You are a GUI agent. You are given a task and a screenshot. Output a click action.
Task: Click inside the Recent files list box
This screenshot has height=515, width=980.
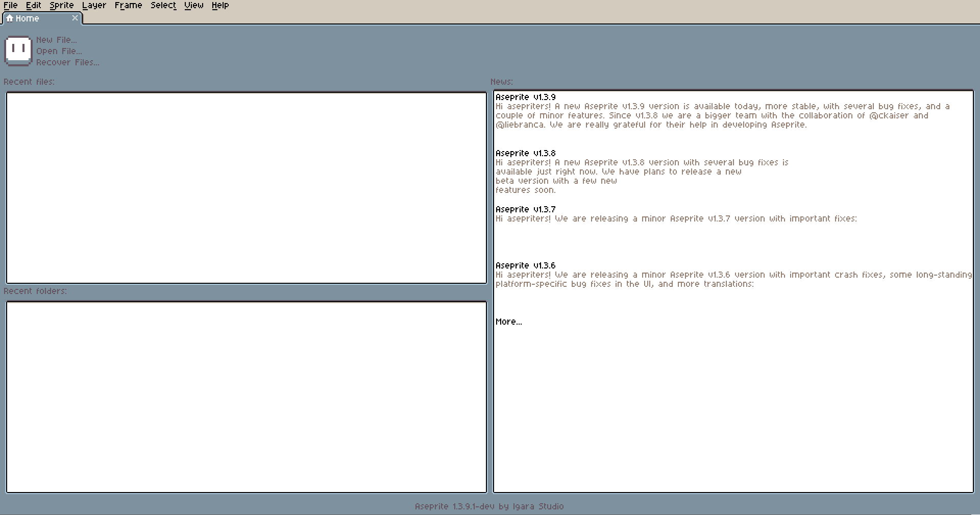coord(247,188)
